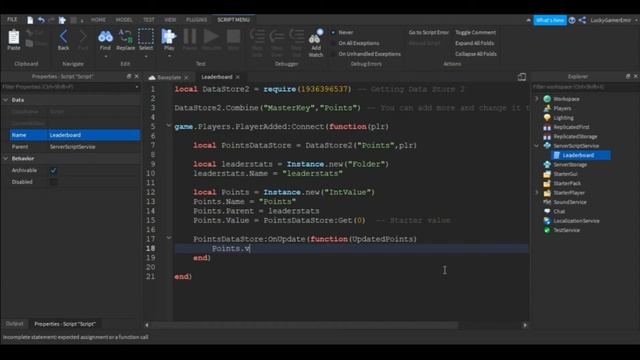Switch to the Baseplate document tab
This screenshot has height=360, width=640.
point(169,77)
